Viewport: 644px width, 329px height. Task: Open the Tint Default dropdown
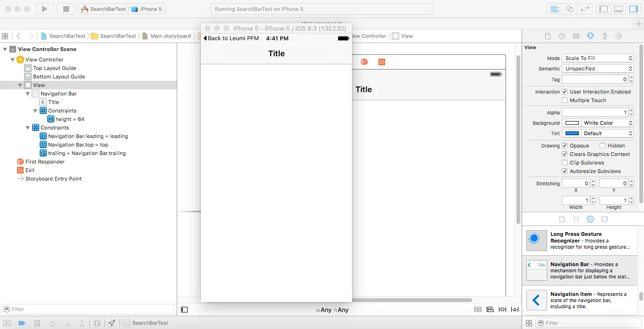607,133
